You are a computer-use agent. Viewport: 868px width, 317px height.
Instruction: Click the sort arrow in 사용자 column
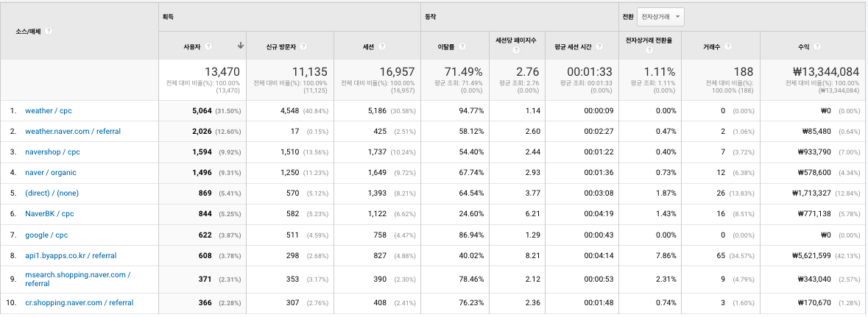[240, 46]
